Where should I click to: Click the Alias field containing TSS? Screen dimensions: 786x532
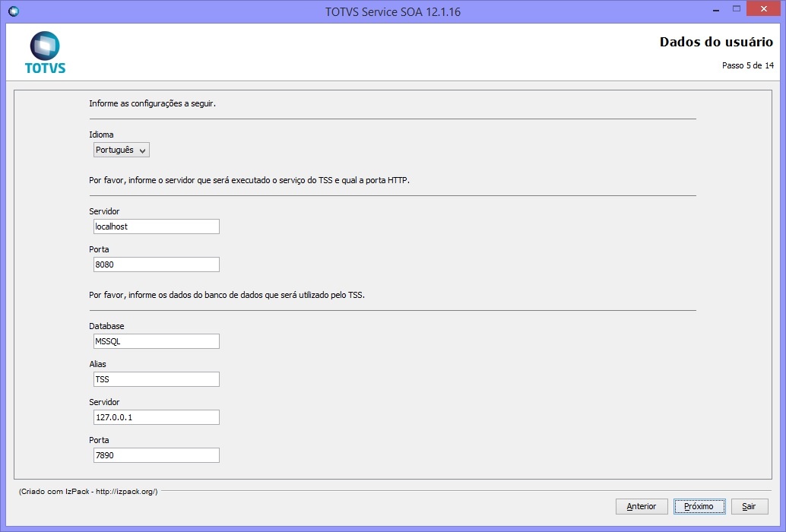[x=157, y=379]
